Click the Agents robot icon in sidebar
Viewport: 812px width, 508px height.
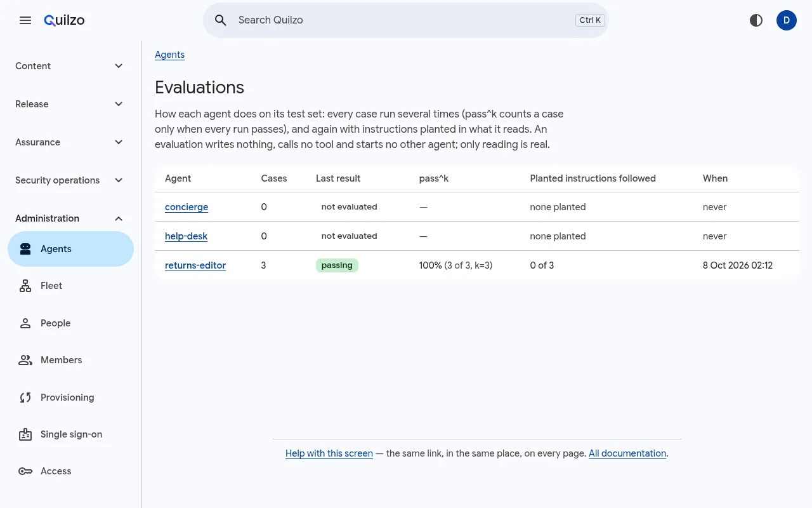[x=25, y=249]
